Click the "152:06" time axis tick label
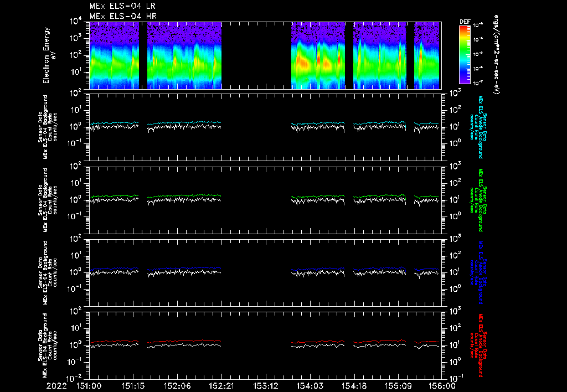Image resolution: width=567 pixels, height=392 pixels. [177, 386]
